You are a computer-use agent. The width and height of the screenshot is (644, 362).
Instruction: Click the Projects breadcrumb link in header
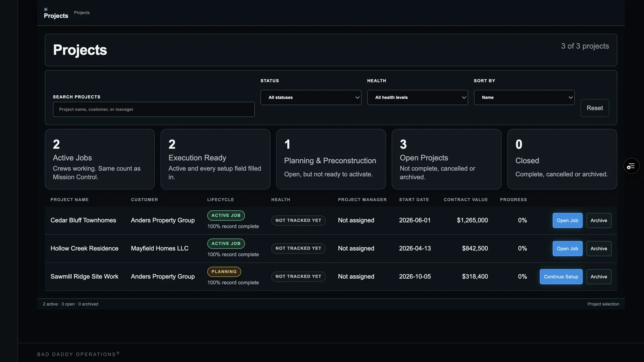pyautogui.click(x=82, y=13)
